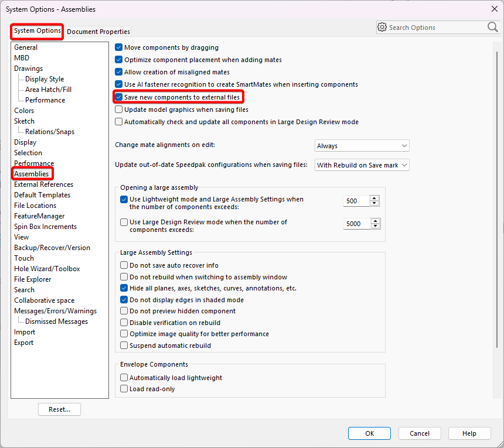Open Speedpak configurations update dropdown
The image size is (504, 448).
click(x=362, y=165)
